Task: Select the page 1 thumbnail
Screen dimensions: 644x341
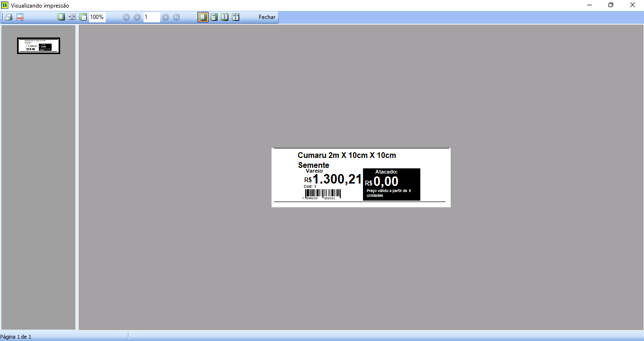Action: (38, 46)
